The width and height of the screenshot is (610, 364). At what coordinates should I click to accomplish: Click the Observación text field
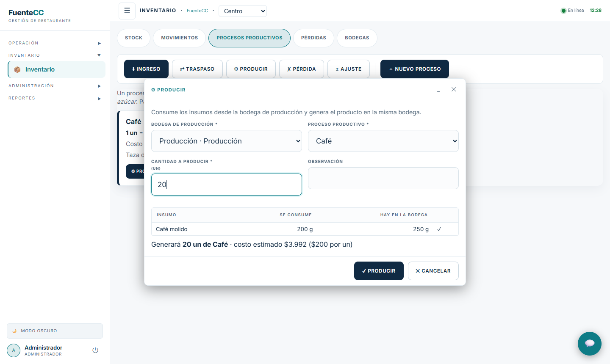383,178
